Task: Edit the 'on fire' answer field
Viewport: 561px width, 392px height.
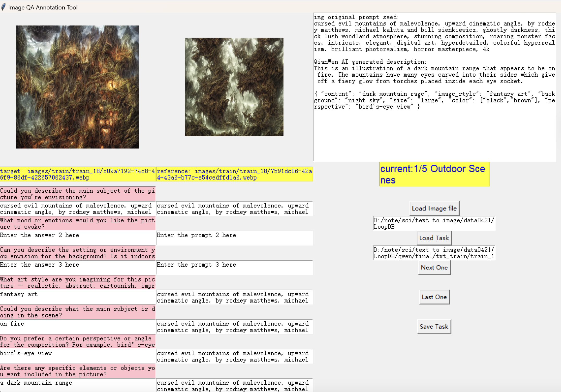Action: pos(78,327)
